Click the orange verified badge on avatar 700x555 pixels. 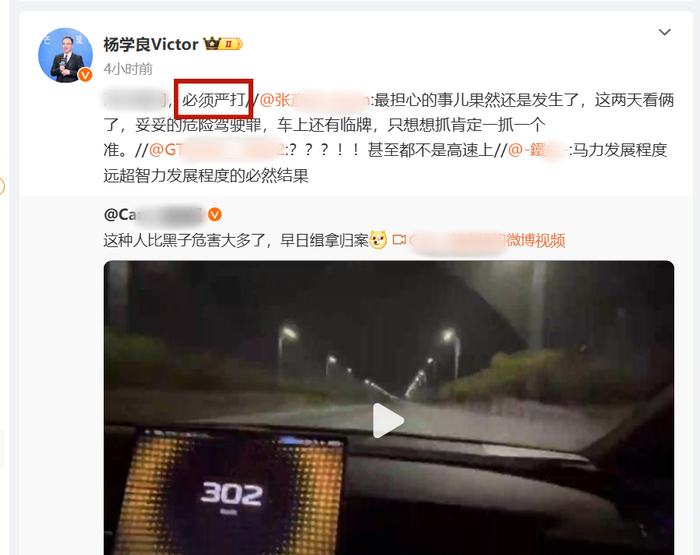pyautogui.click(x=85, y=75)
